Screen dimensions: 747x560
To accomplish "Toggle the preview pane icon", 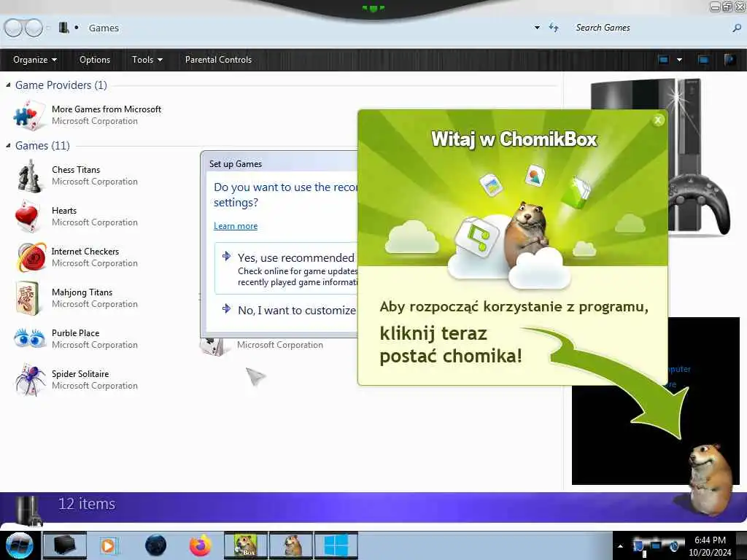I will coord(703,60).
